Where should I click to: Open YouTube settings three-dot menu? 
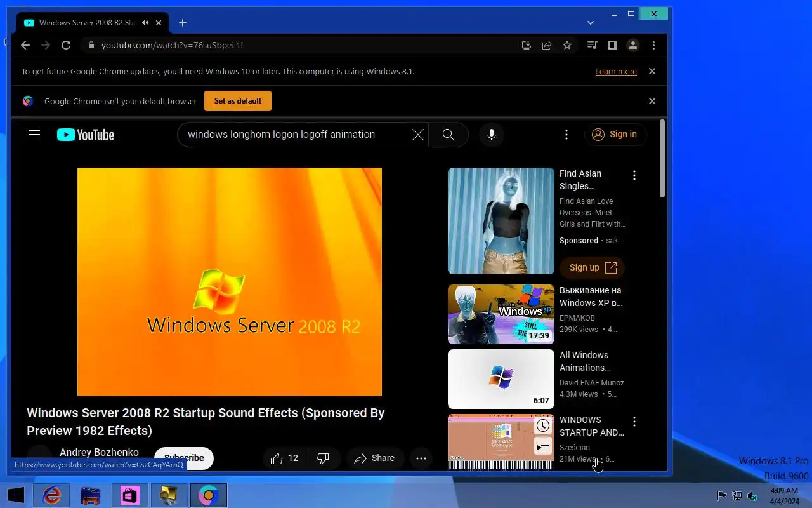(566, 135)
